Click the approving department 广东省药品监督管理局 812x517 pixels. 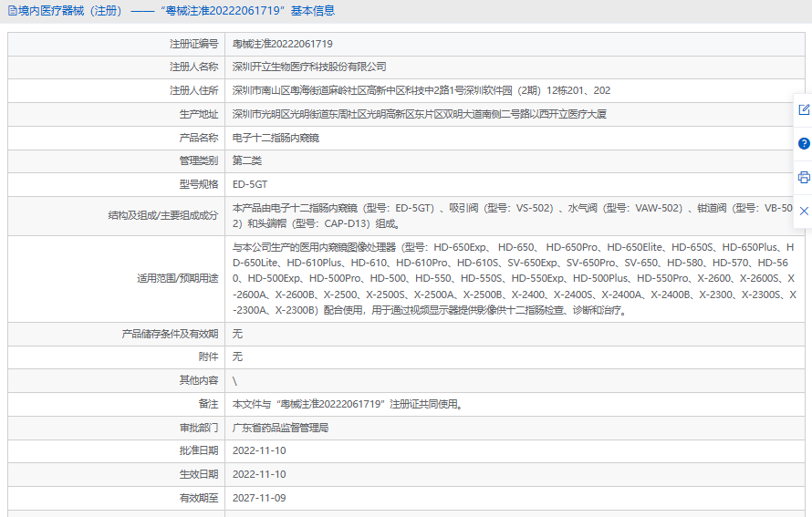[280, 428]
